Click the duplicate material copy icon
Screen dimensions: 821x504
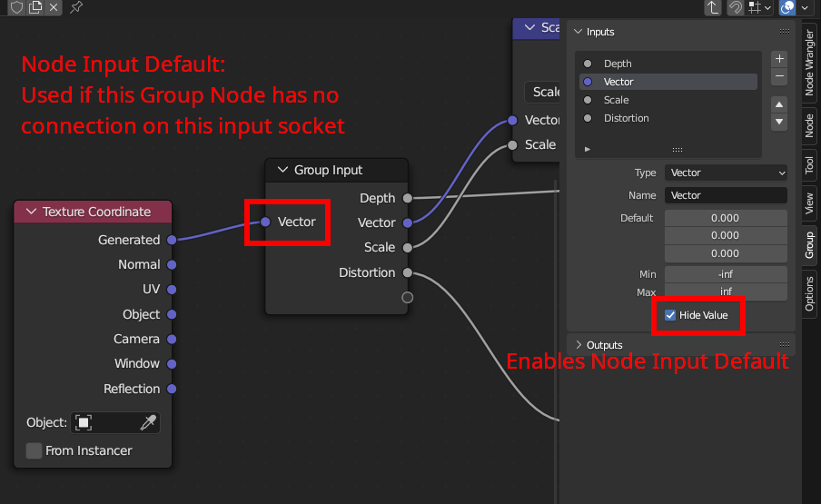coord(35,7)
